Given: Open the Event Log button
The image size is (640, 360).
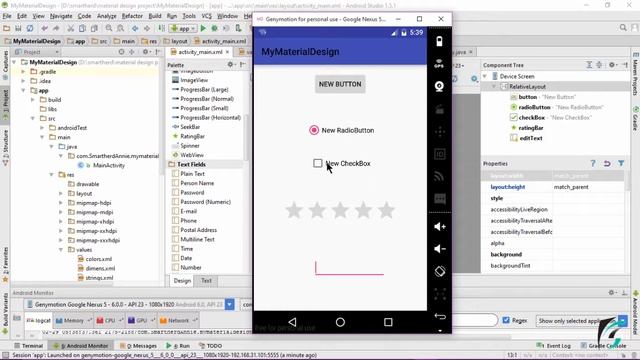Looking at the screenshot, I should (554, 346).
